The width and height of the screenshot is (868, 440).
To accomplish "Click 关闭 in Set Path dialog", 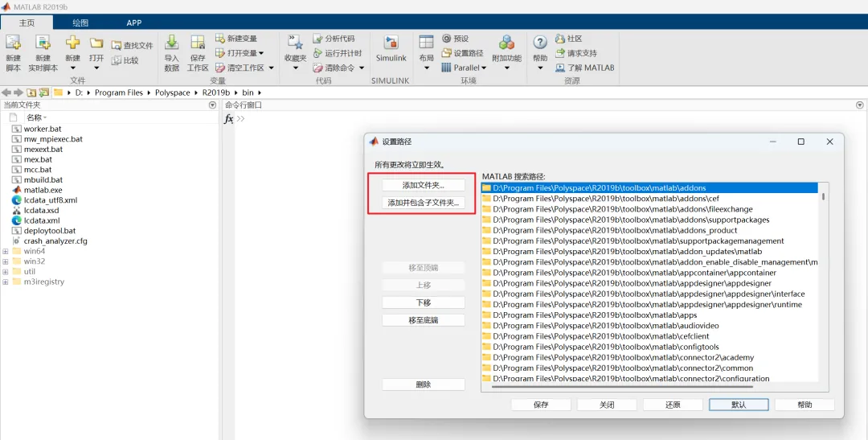I will 607,405.
